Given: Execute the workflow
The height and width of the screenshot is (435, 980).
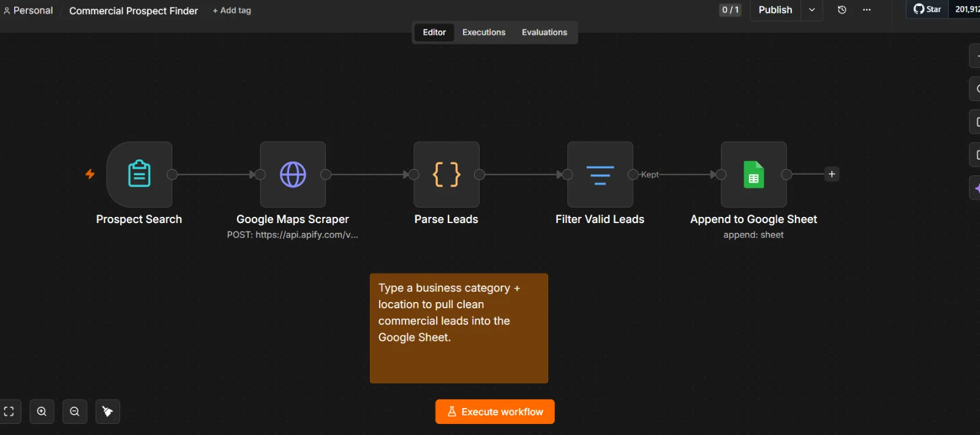Looking at the screenshot, I should coord(495,412).
